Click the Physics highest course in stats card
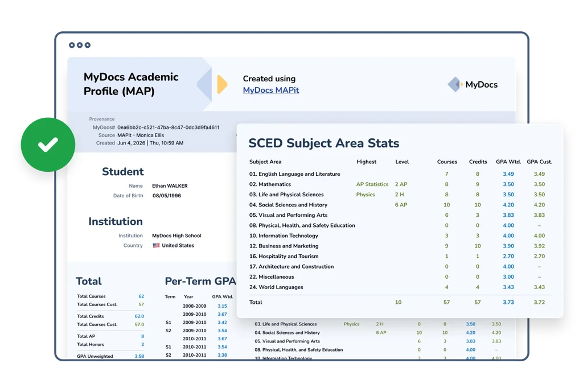Image resolution: width=583 pixels, height=392 pixels. click(366, 195)
